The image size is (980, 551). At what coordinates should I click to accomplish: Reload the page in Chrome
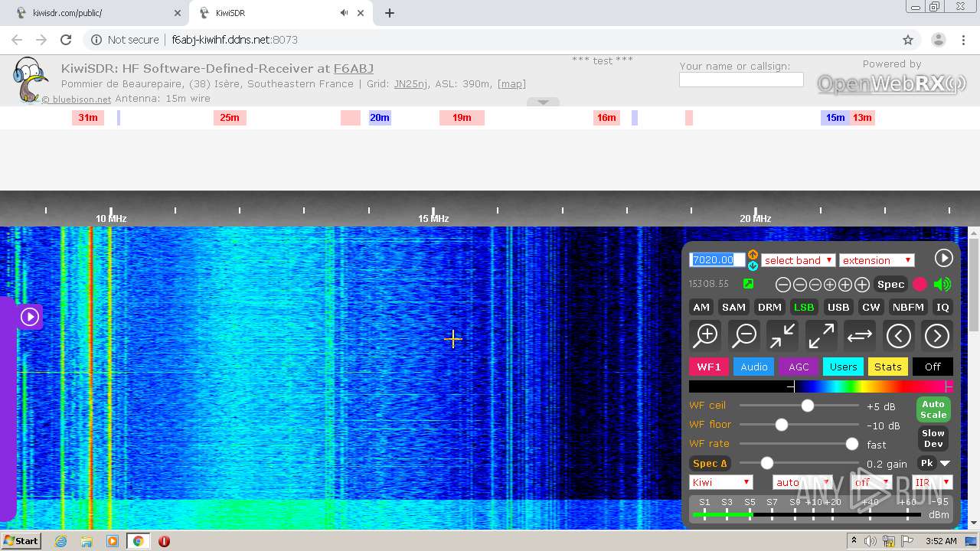point(66,40)
